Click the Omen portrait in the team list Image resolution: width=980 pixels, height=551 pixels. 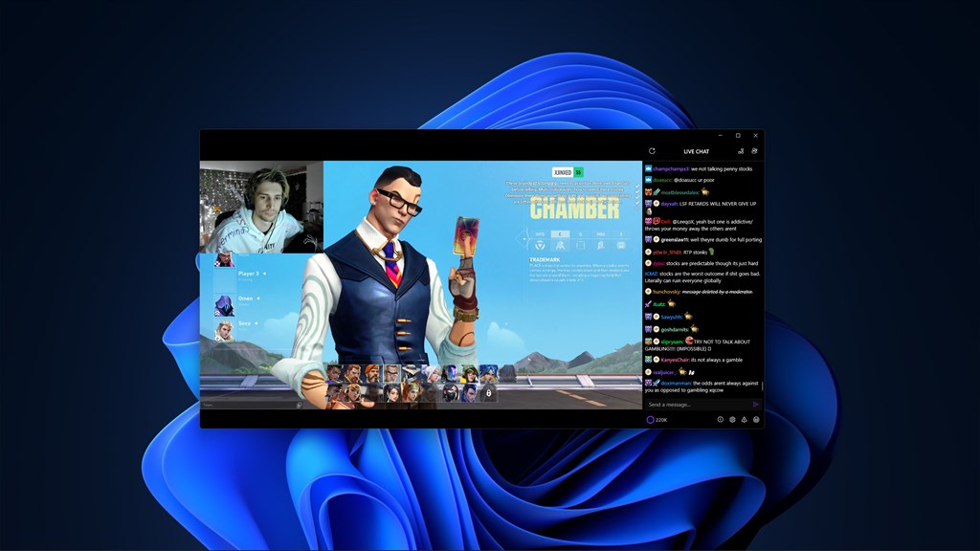click(224, 305)
